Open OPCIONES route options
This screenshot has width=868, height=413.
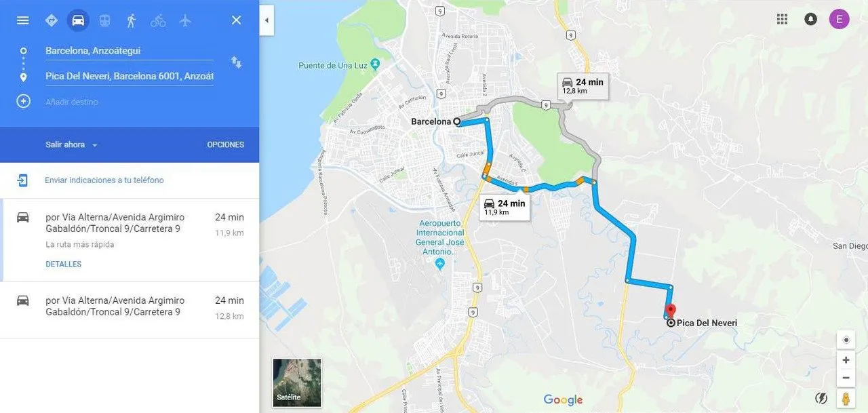226,144
